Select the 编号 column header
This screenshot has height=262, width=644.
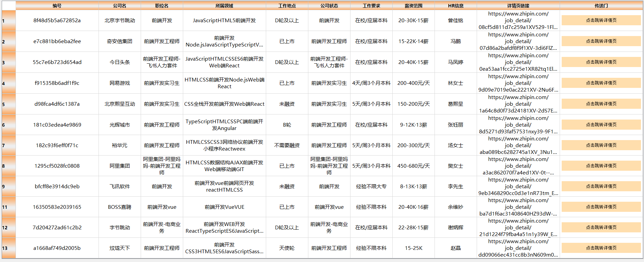pyautogui.click(x=57, y=6)
